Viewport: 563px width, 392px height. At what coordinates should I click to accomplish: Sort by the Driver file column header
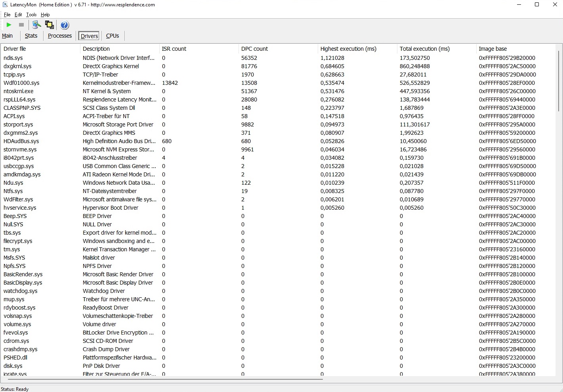pos(40,49)
